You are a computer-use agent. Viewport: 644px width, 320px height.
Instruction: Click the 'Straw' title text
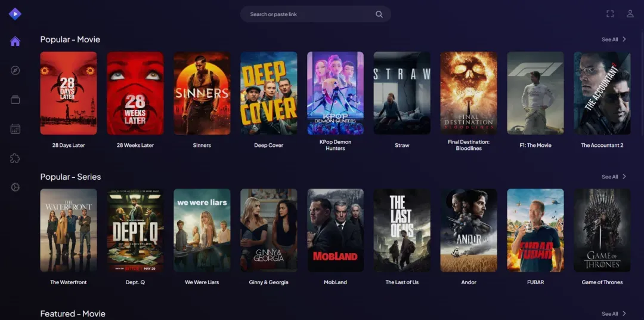pos(402,145)
